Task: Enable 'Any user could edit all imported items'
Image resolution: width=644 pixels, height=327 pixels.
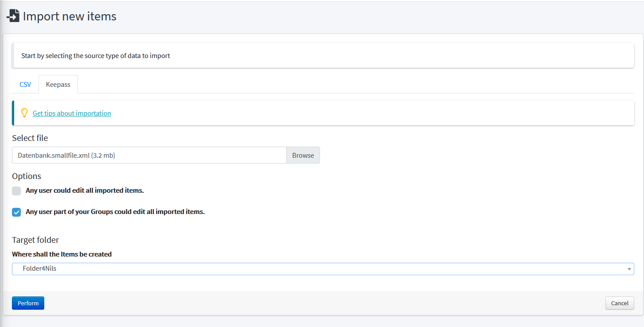Action: (x=16, y=191)
